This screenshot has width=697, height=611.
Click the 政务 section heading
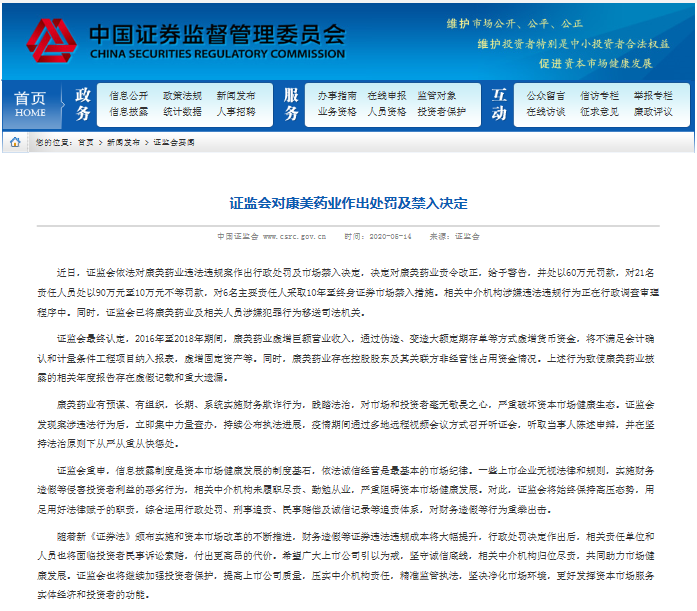coord(83,104)
